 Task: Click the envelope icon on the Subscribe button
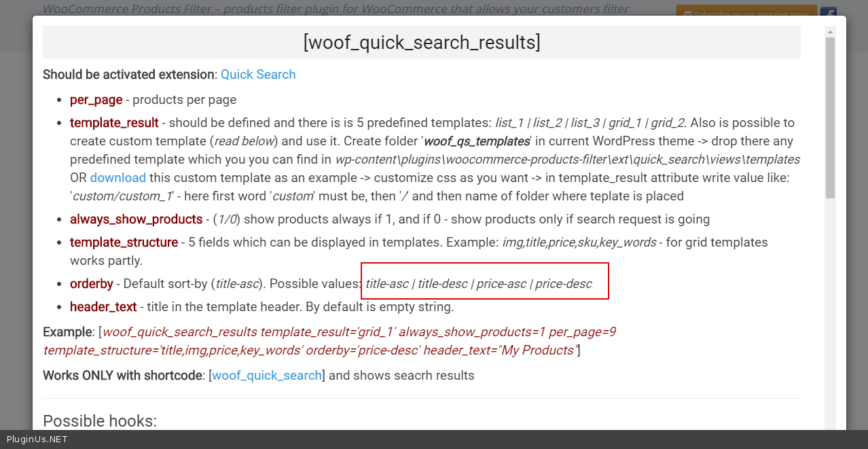point(687,14)
